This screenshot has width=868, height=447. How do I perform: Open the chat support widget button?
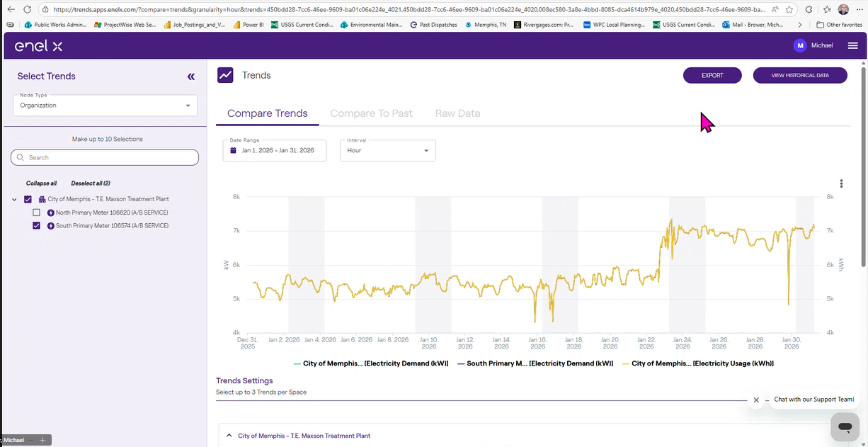(844, 427)
